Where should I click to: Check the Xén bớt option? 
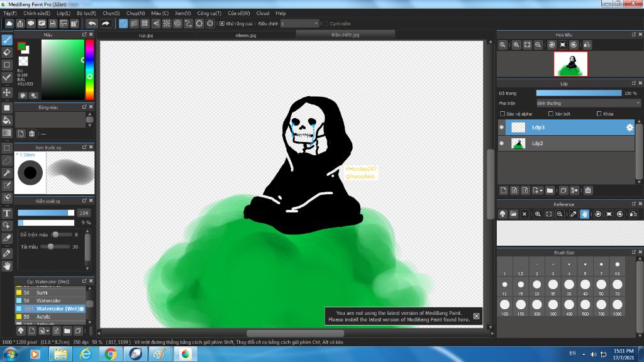551,114
